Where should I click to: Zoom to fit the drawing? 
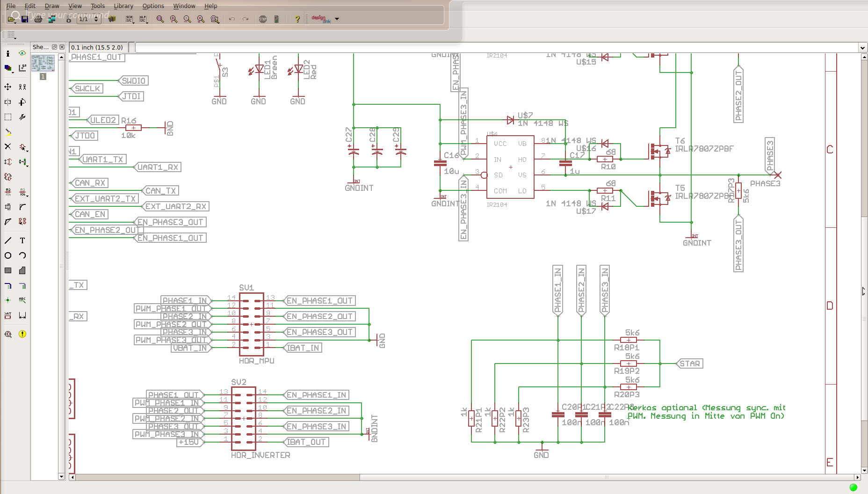pos(160,19)
